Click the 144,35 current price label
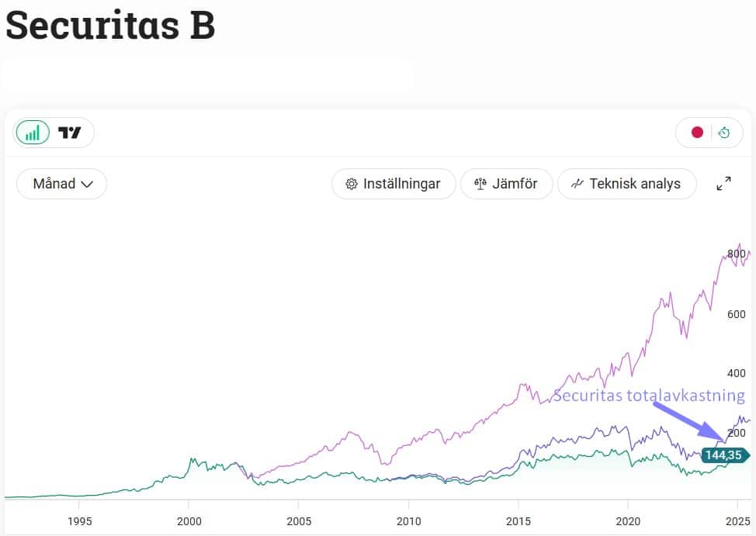Image resolution: width=756 pixels, height=536 pixels. pyautogui.click(x=723, y=455)
